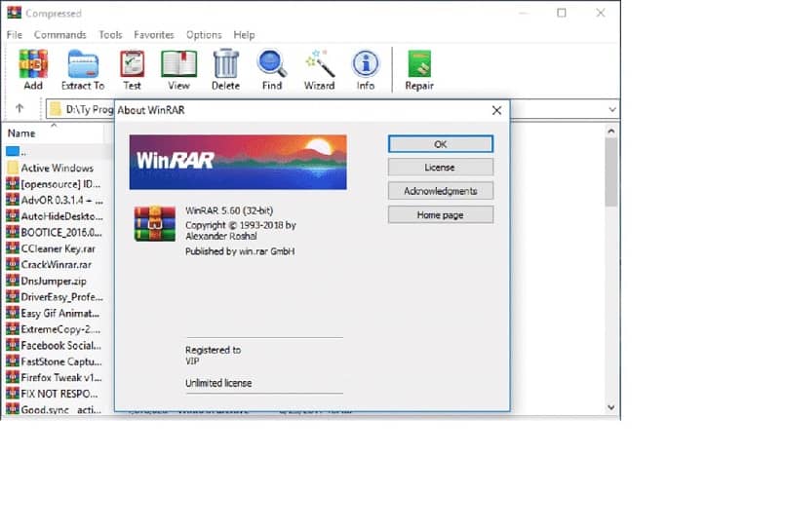Select the FastStone Captu... archive
Viewport: 786px width, 532px height.
(61, 361)
